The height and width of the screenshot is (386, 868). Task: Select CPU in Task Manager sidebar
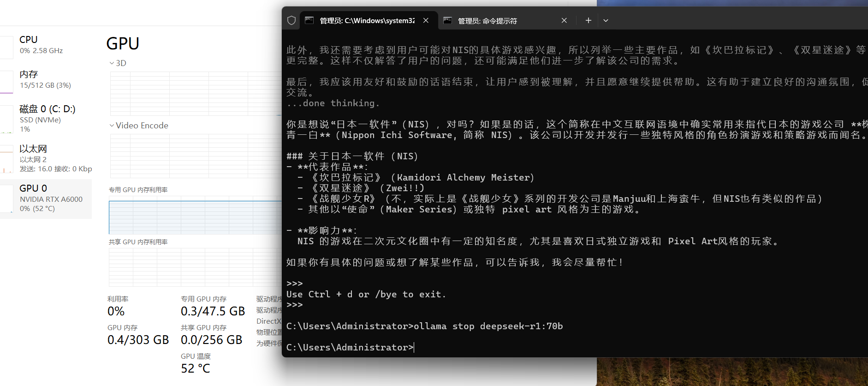point(46,45)
